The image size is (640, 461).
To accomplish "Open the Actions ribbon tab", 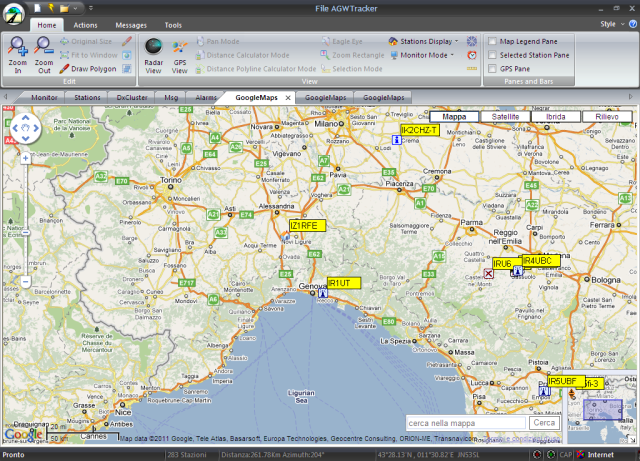I will click(x=85, y=25).
